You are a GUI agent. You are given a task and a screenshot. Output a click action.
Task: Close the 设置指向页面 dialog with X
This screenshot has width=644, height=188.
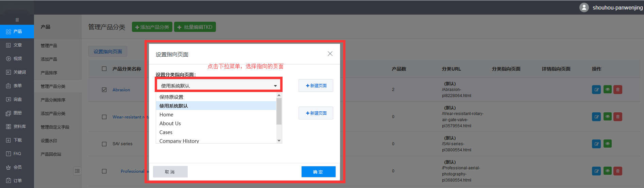pos(330,54)
